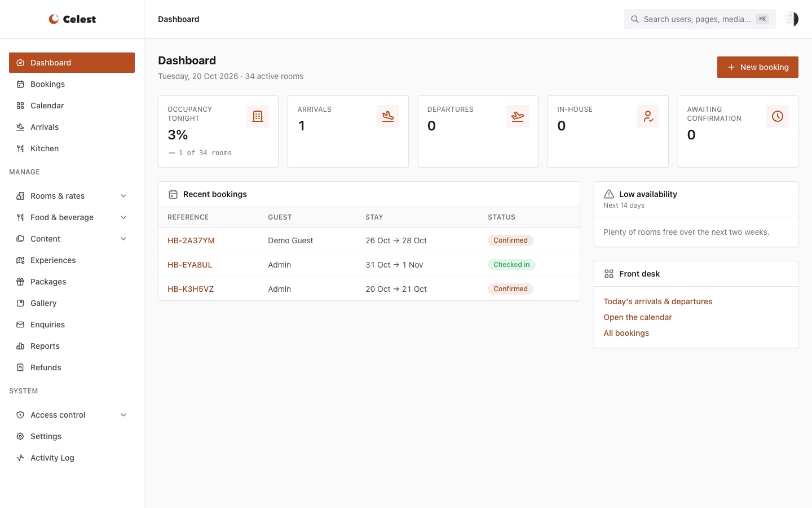The width and height of the screenshot is (812, 508).
Task: Click the New booking button
Action: point(758,67)
